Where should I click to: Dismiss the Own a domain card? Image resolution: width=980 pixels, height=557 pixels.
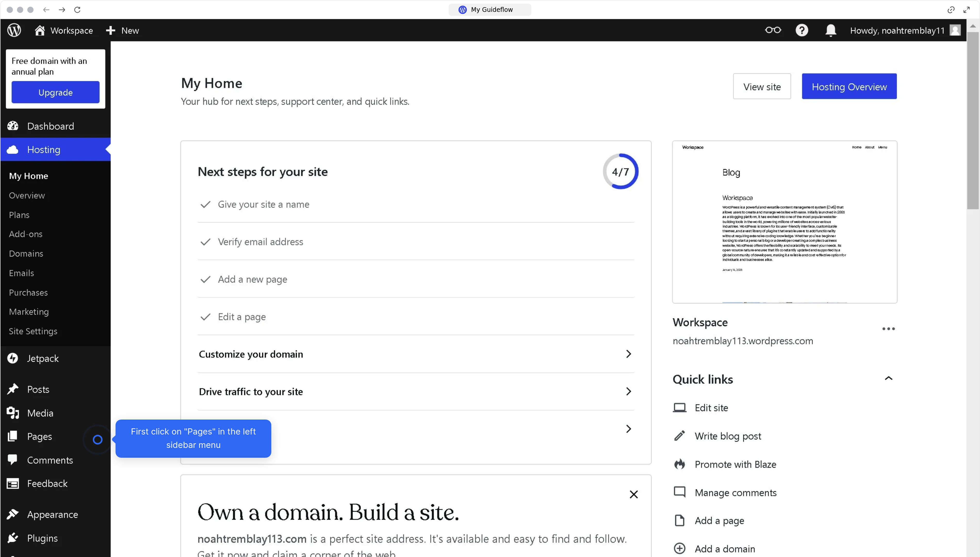(x=634, y=494)
